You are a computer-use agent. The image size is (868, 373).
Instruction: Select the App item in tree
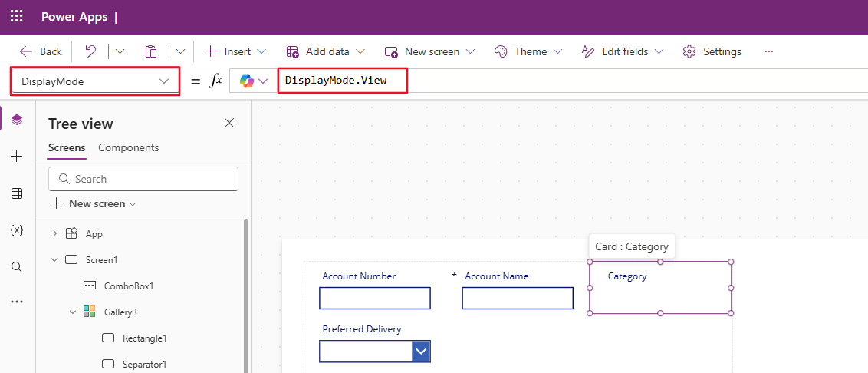pyautogui.click(x=94, y=234)
